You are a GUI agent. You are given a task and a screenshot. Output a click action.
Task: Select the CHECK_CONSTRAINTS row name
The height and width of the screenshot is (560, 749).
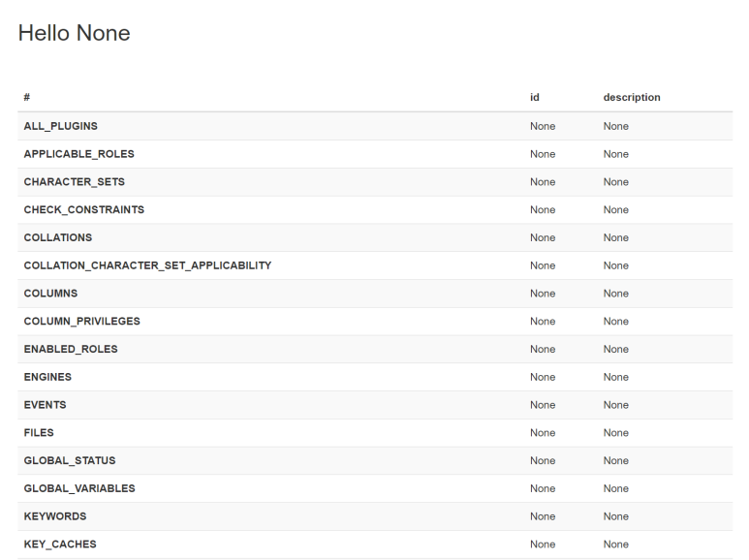click(x=84, y=210)
